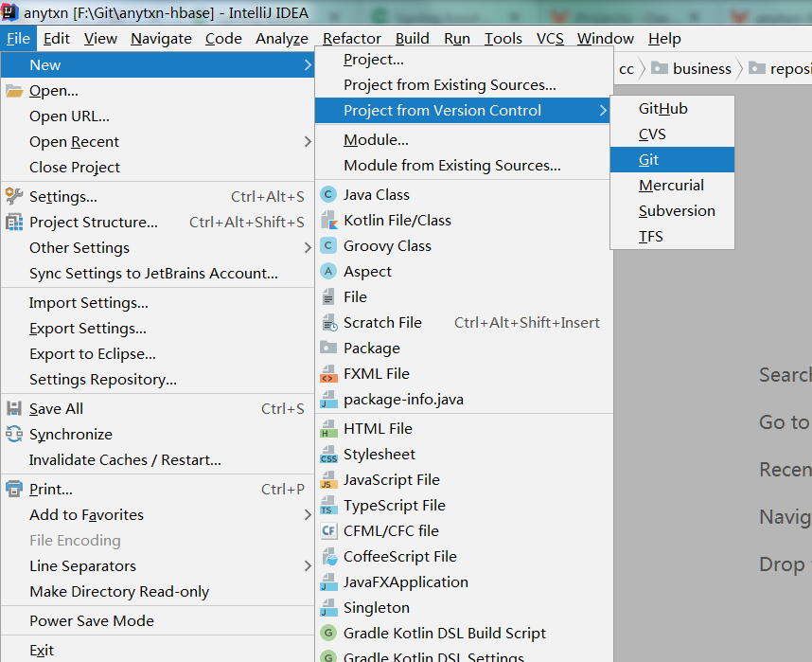Click the business breadcrumb folder

(692, 68)
